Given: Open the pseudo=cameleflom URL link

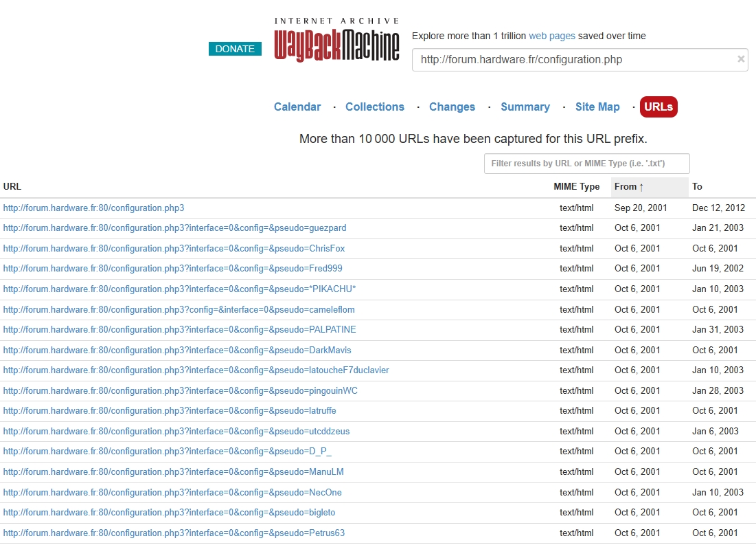Looking at the screenshot, I should [179, 309].
